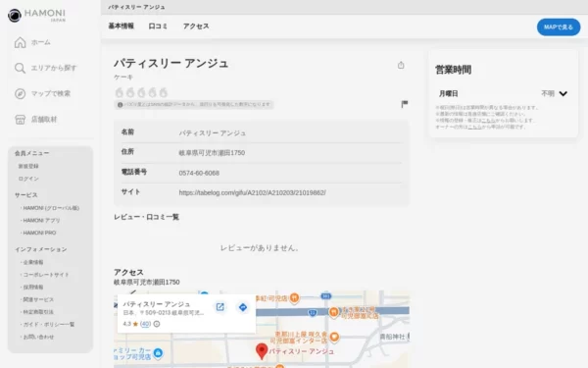
Task: Click the share icon beside the shop title
Action: [401, 65]
